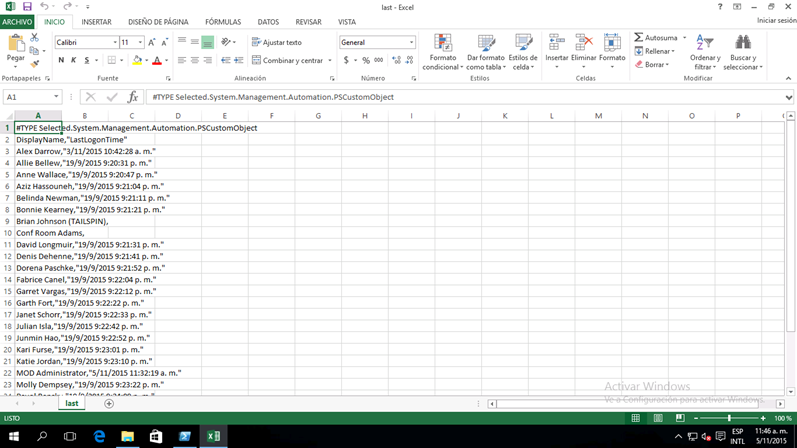797x448 pixels.
Task: Expand the formula bar chevron
Action: point(788,97)
